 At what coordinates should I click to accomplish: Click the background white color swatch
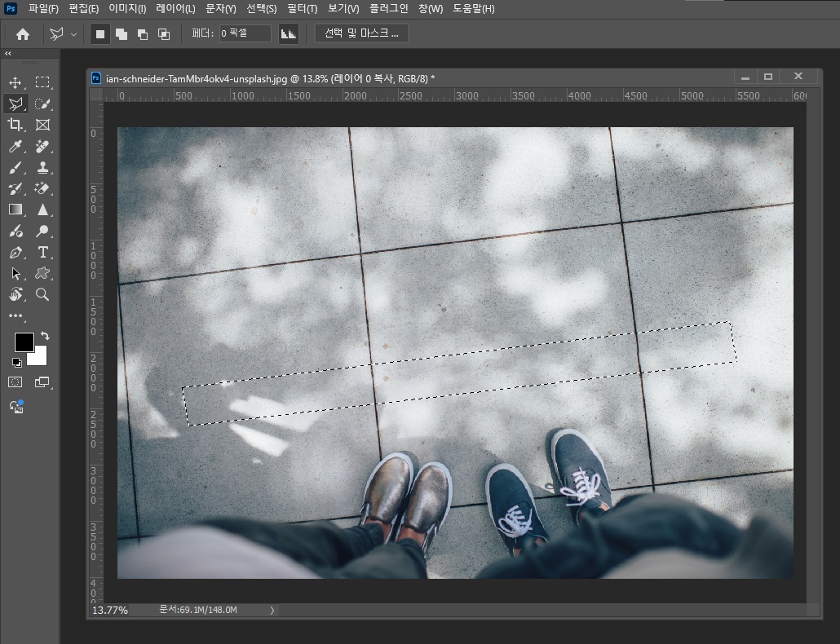(40, 357)
